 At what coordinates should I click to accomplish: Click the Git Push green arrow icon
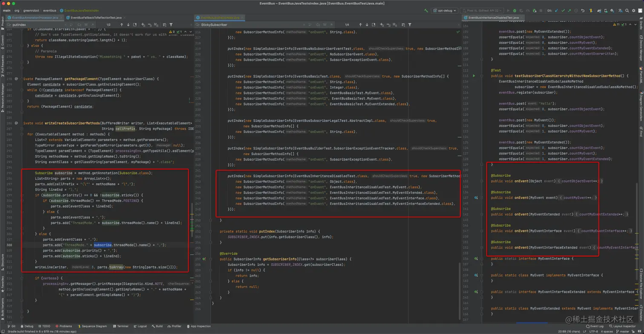569,11
